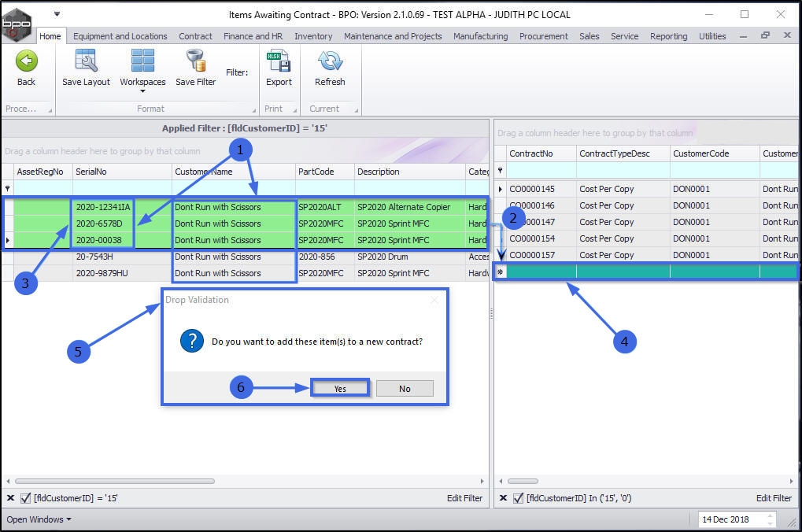Open the Maintenance and Projects tab

tap(393, 36)
